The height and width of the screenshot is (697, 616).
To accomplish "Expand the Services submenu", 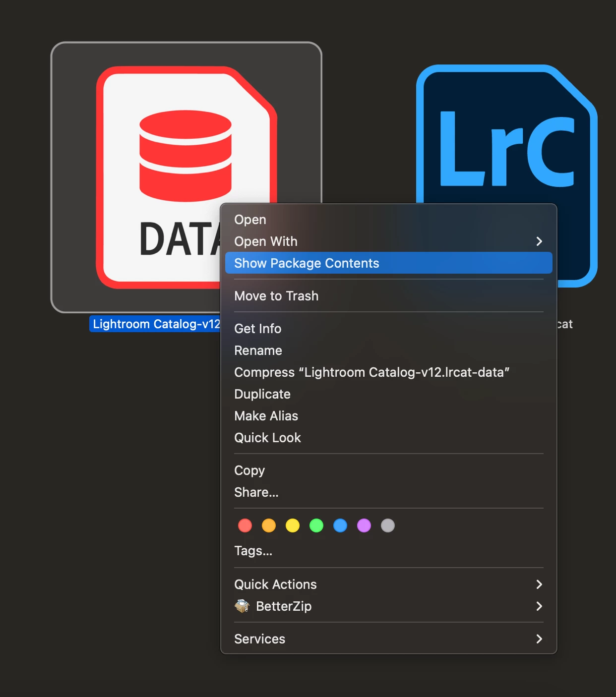I will click(389, 639).
